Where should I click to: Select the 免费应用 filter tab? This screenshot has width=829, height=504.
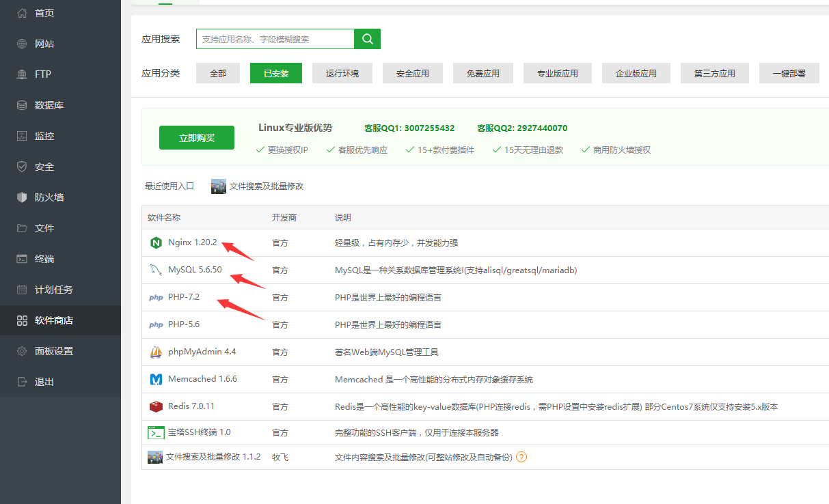click(x=483, y=72)
